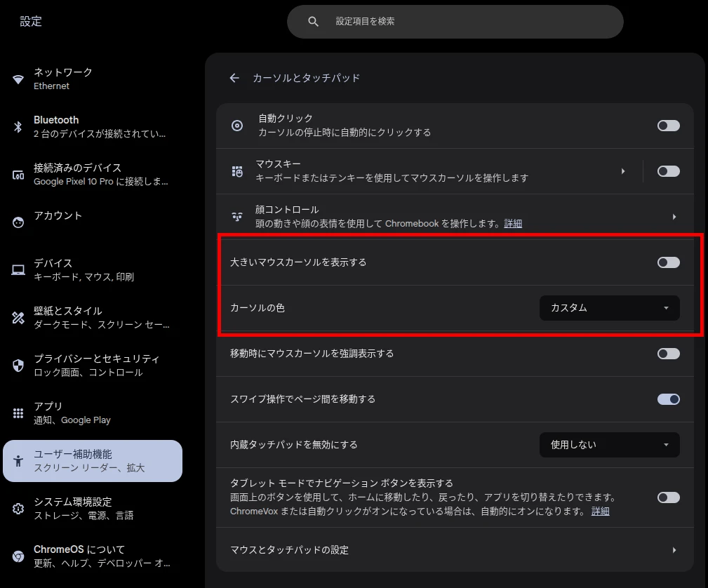Select the プライバシーとセキュリティ shield icon
Viewport: 708px width, 588px height.
(x=18, y=365)
